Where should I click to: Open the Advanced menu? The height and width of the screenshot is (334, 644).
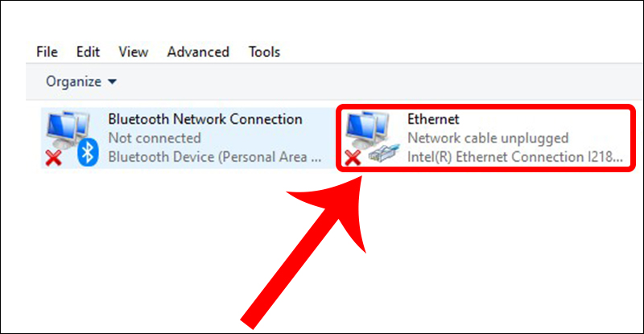pyautogui.click(x=198, y=52)
